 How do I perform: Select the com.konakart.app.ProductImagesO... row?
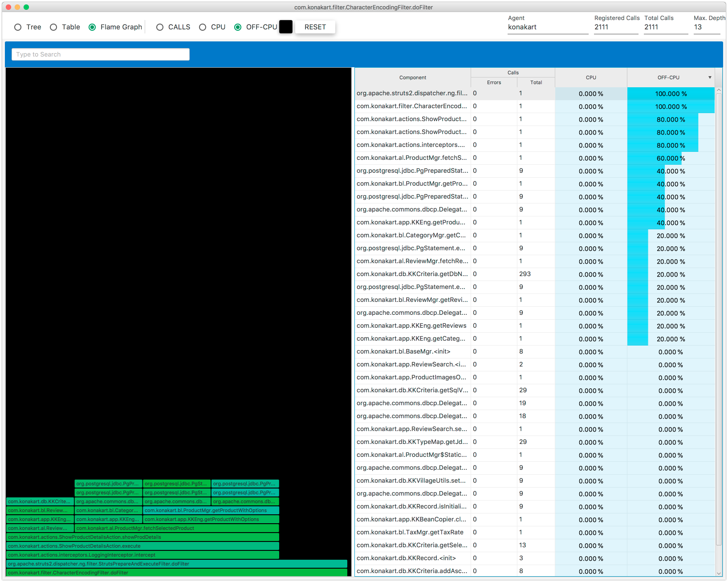pyautogui.click(x=535, y=378)
